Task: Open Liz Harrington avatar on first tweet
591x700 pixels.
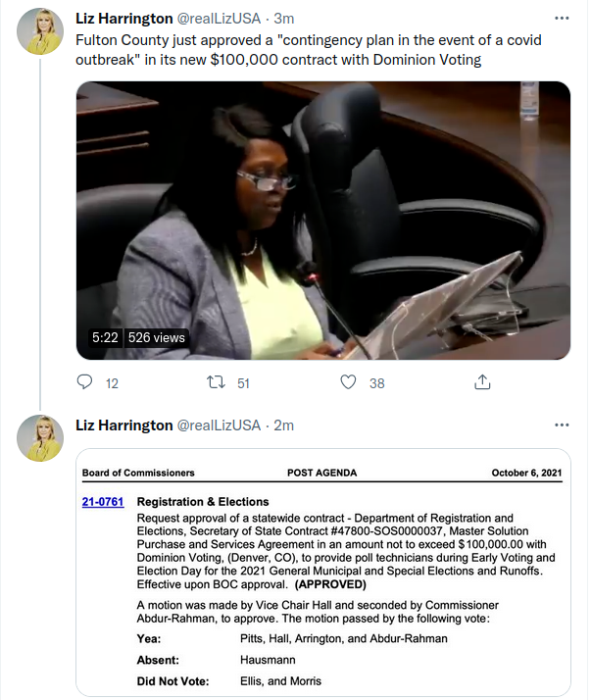Action: pos(40,31)
